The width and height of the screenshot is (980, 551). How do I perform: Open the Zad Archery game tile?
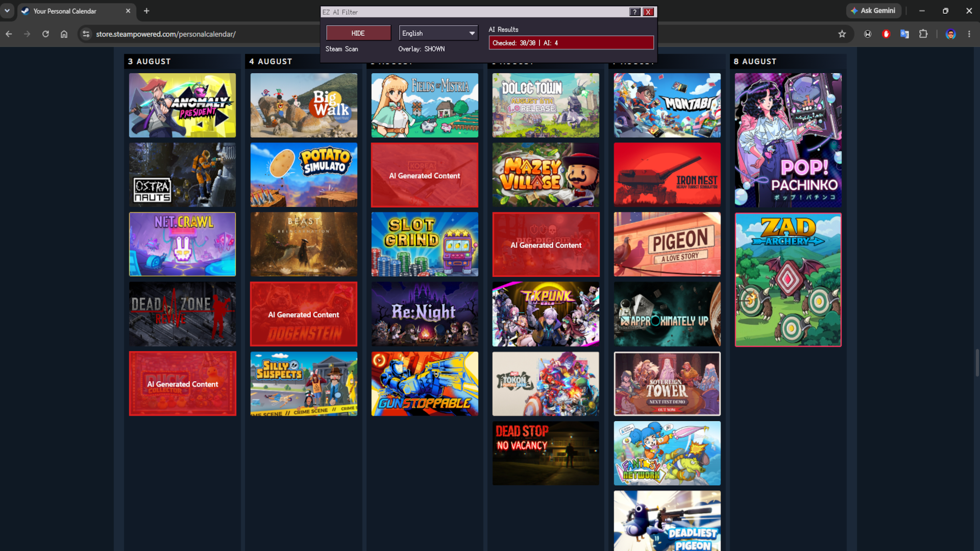(x=788, y=280)
